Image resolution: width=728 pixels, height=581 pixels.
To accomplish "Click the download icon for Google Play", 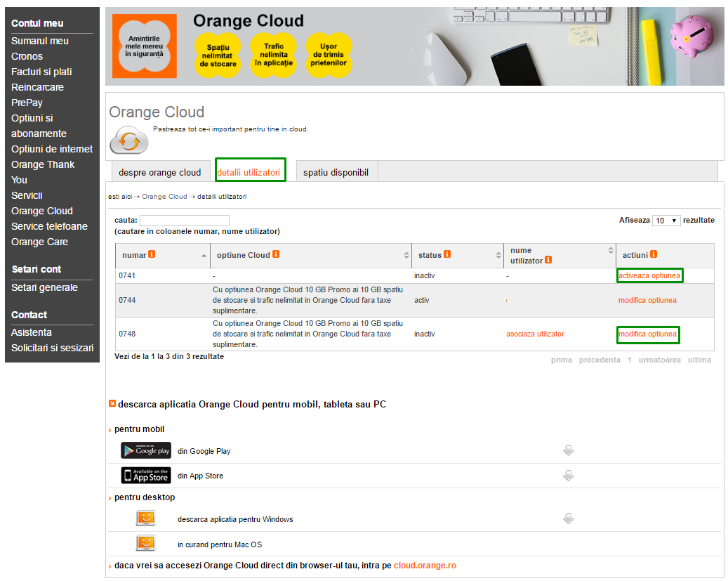I will click(569, 450).
